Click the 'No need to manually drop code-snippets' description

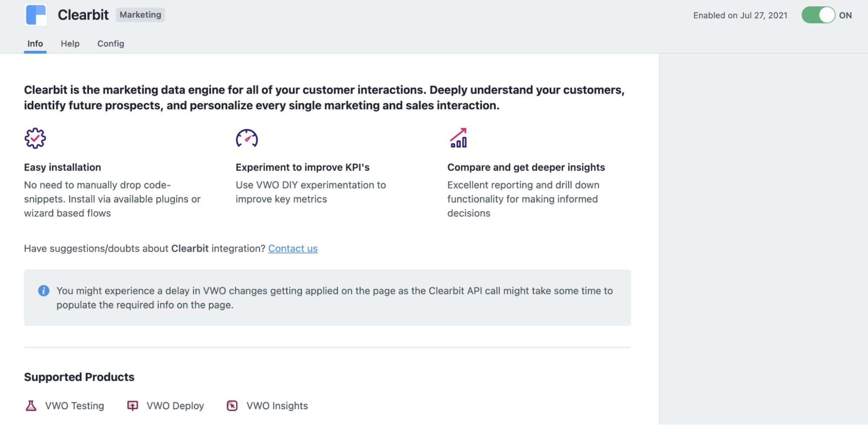tap(112, 199)
